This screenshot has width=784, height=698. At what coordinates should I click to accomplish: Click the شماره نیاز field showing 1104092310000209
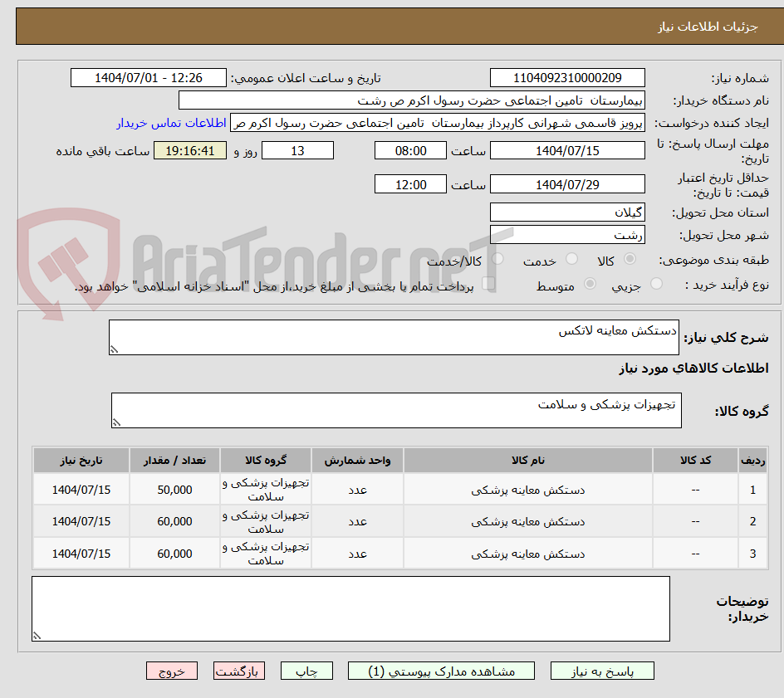(567, 77)
